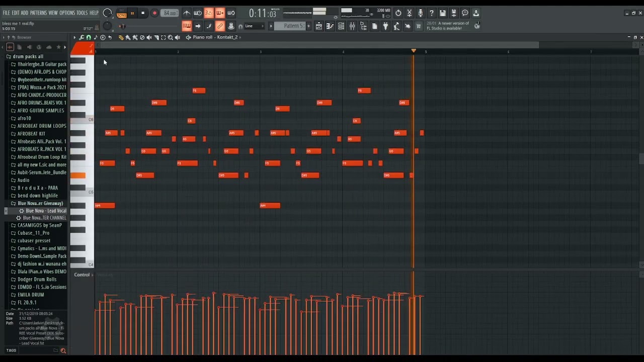
Task: Open the FILE menu
Action: tap(7, 13)
